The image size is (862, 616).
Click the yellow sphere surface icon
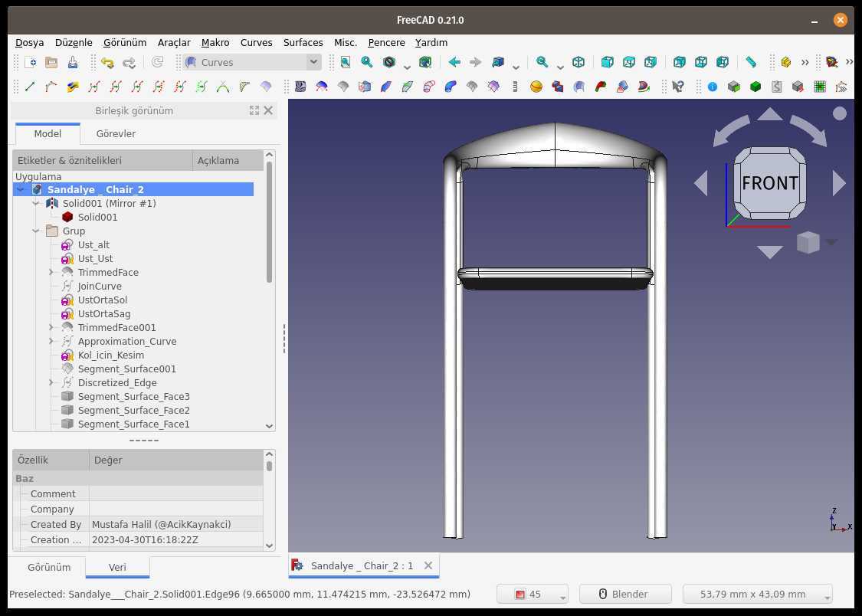[536, 87]
